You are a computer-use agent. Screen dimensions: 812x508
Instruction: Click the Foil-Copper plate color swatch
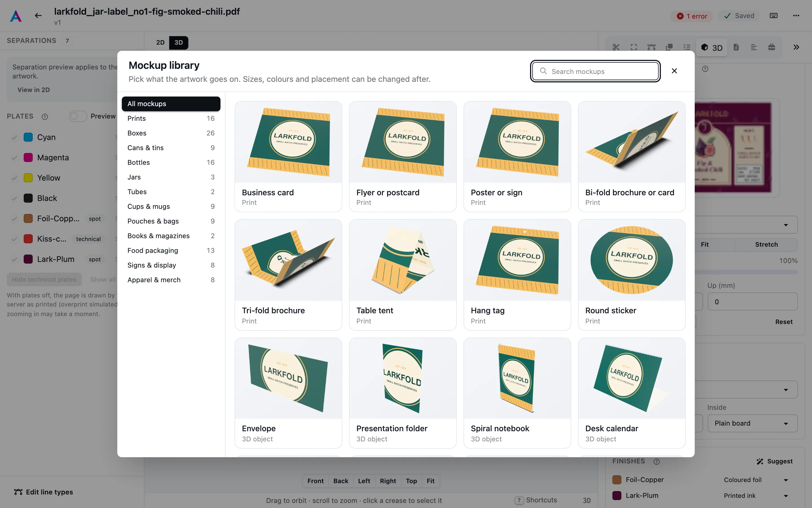coord(28,219)
